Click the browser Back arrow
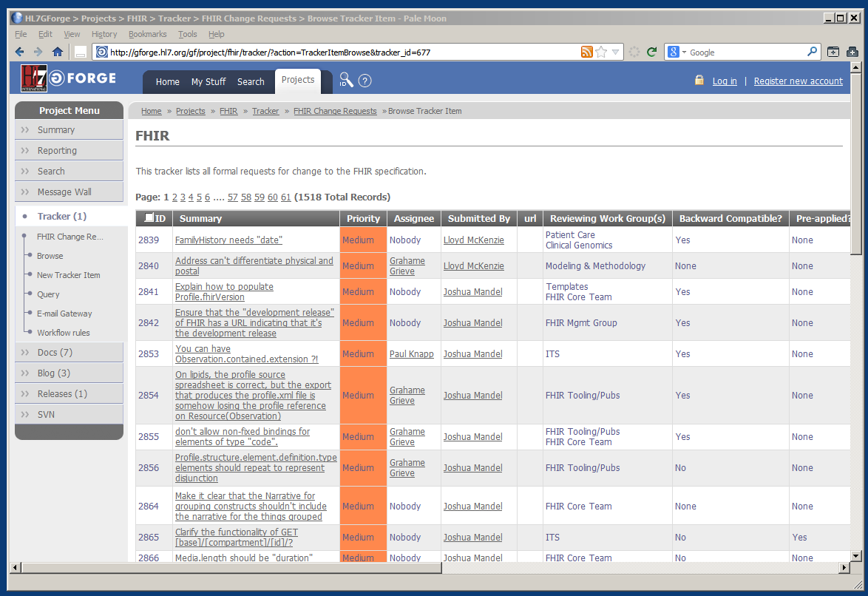868x596 pixels. (x=19, y=52)
